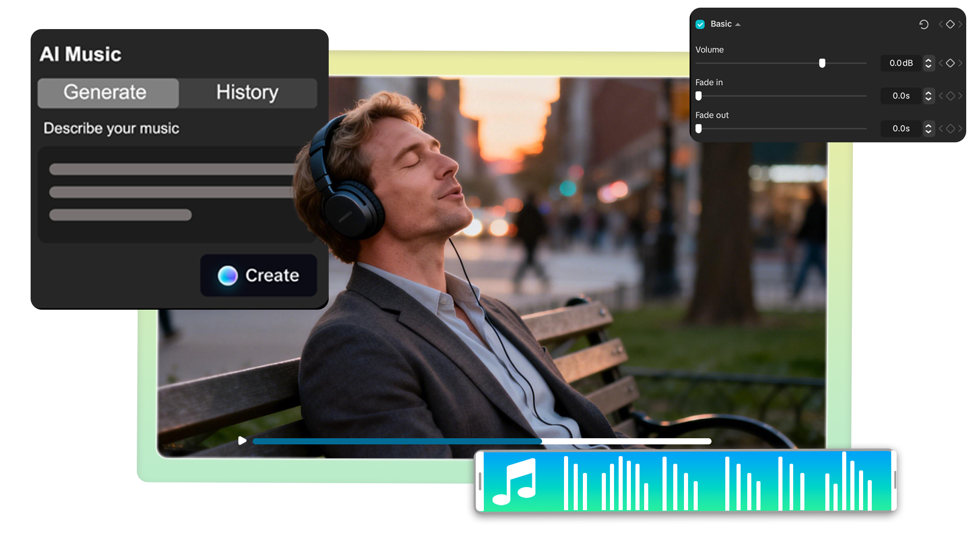Image resolution: width=980 pixels, height=551 pixels.
Task: Decrease Fade in time with its stepper
Action: [x=928, y=99]
